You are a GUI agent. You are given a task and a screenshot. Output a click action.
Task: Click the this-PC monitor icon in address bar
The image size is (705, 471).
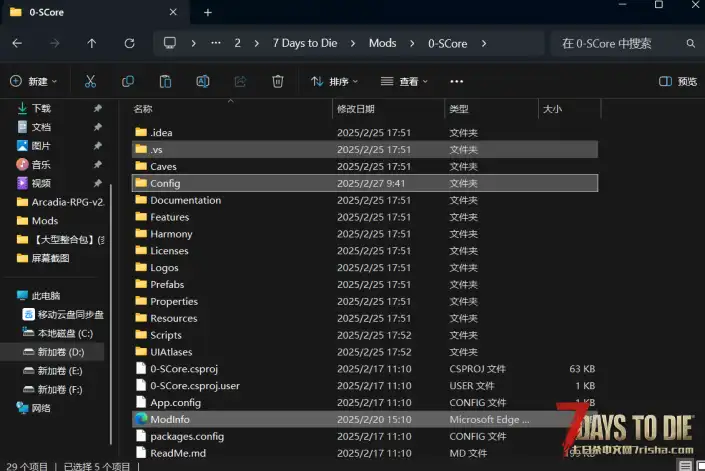pos(170,43)
